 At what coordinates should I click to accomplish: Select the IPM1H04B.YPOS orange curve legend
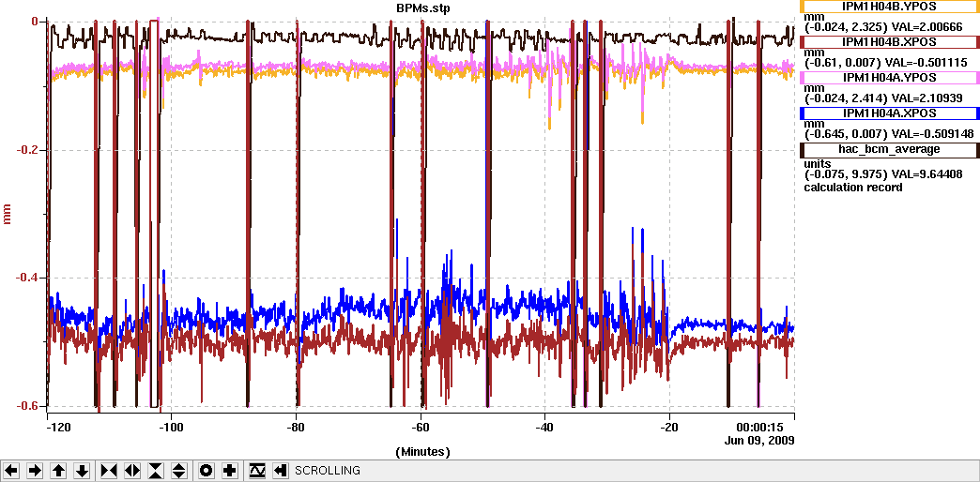click(889, 7)
